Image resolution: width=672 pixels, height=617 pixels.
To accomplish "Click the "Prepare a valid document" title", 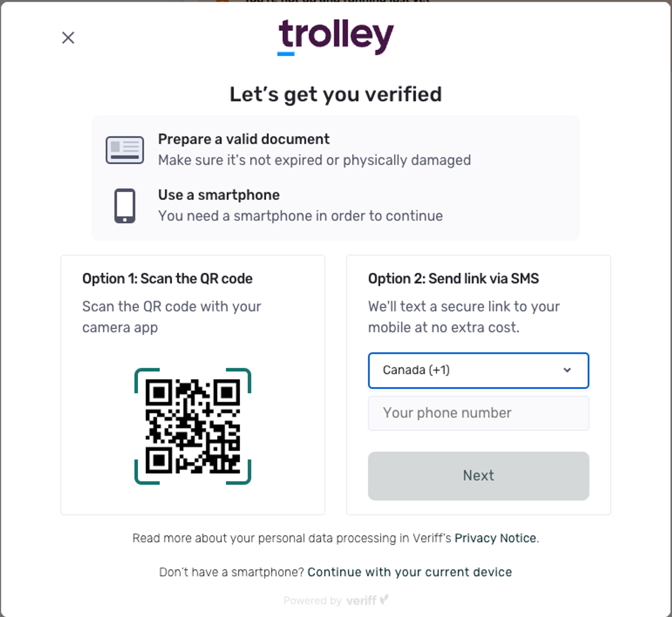I will point(243,139).
